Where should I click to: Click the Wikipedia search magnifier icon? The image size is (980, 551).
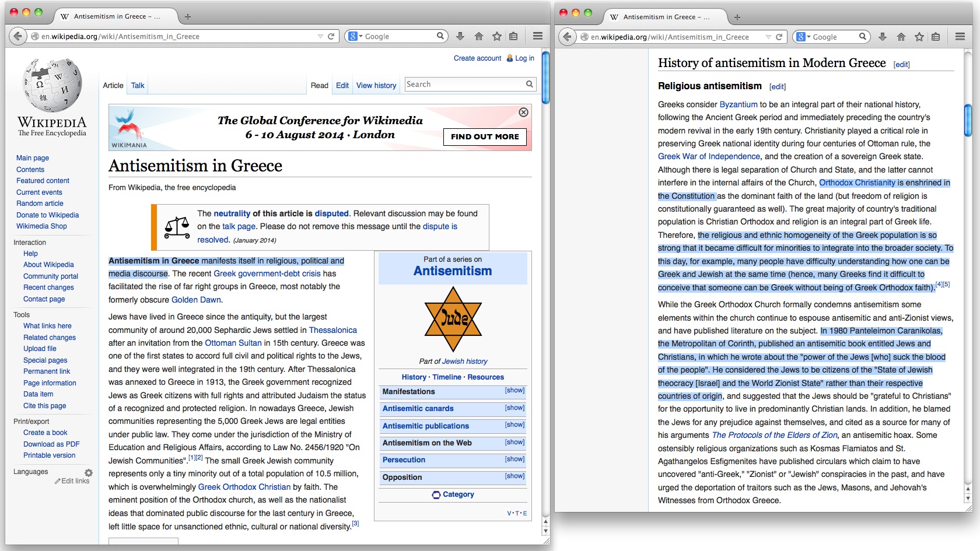[x=530, y=84]
